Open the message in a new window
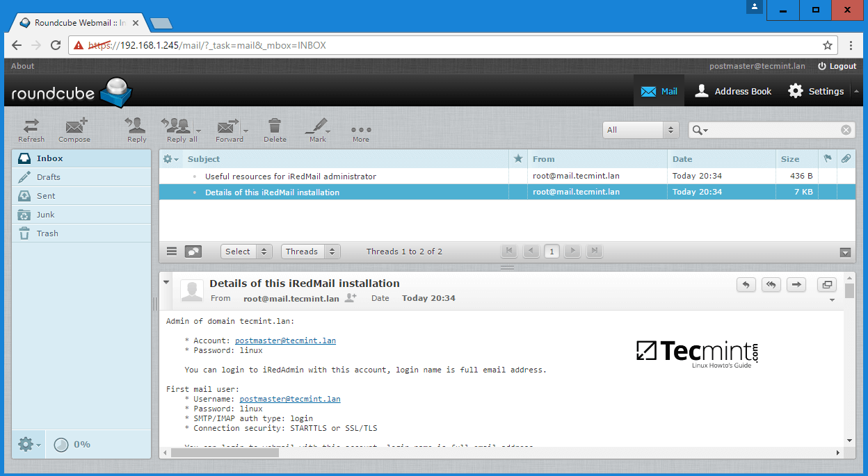Image resolution: width=868 pixels, height=476 pixels. [826, 284]
